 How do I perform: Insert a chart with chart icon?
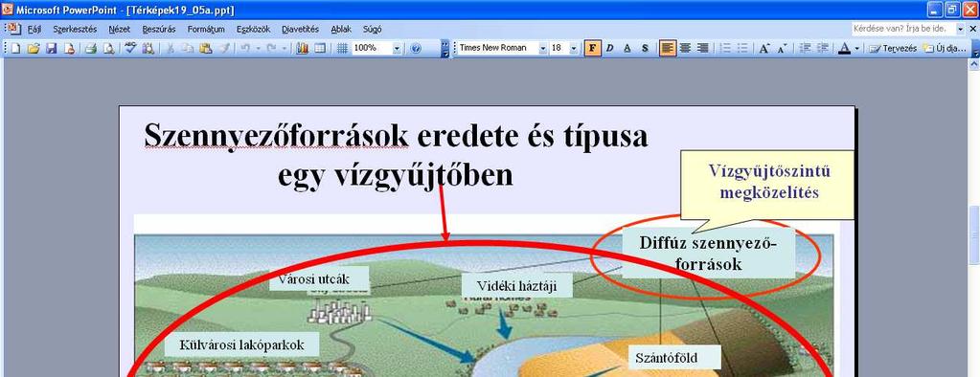click(x=303, y=48)
